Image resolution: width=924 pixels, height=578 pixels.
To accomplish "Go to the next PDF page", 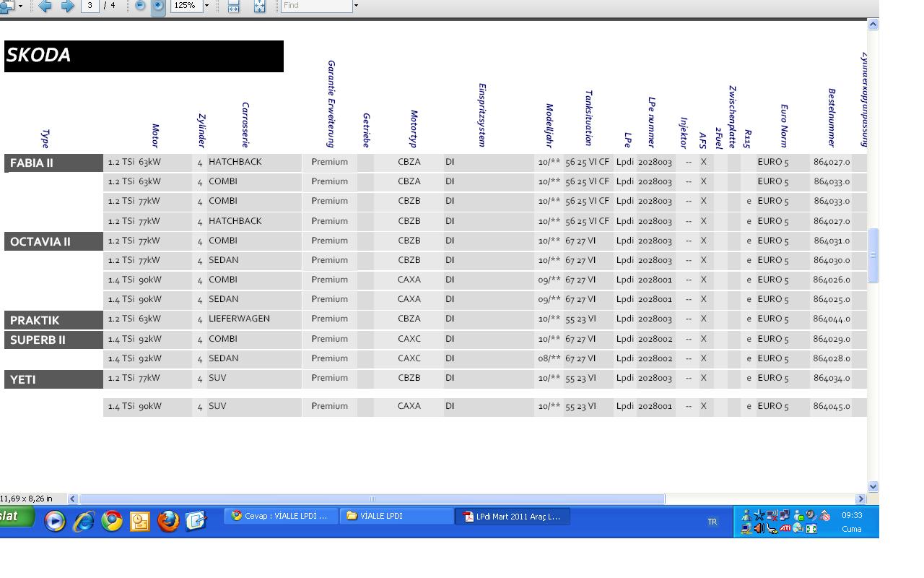I will click(x=67, y=6).
